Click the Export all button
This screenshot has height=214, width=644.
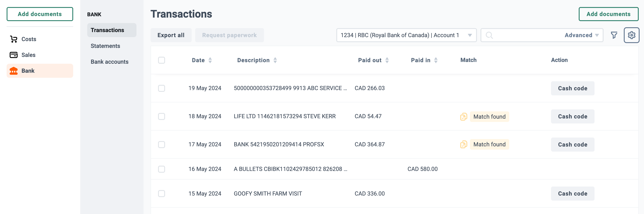point(171,35)
